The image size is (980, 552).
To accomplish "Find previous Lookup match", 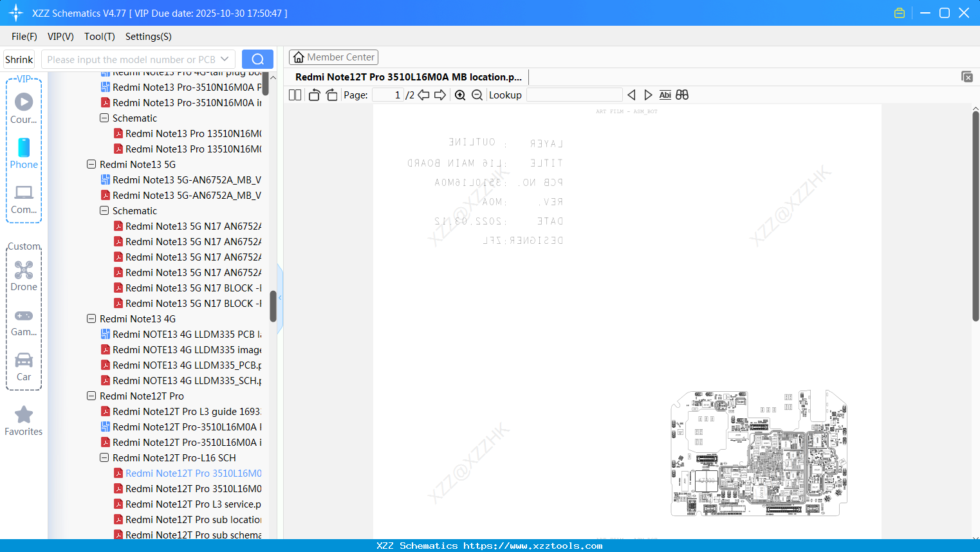I will 631,95.
